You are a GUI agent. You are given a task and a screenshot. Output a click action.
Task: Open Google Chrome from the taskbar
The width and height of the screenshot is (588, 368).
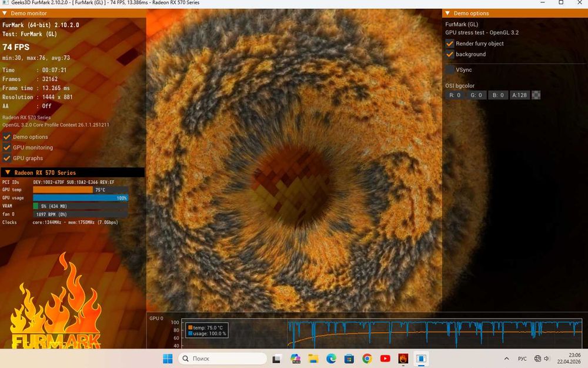pyautogui.click(x=367, y=358)
